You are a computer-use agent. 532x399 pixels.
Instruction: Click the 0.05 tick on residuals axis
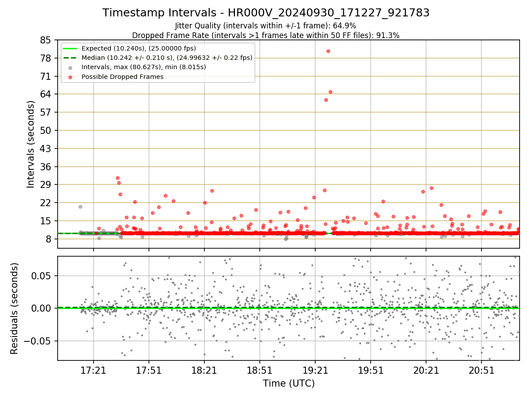(42, 275)
